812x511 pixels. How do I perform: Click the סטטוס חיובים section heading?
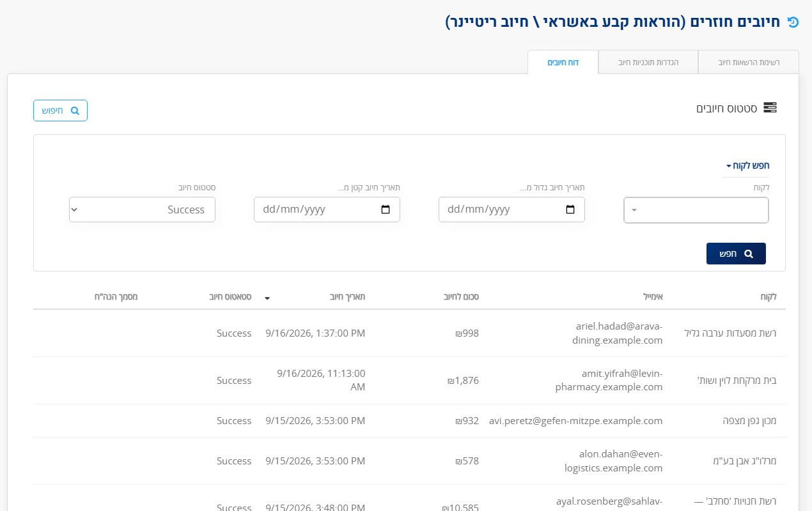point(727,109)
